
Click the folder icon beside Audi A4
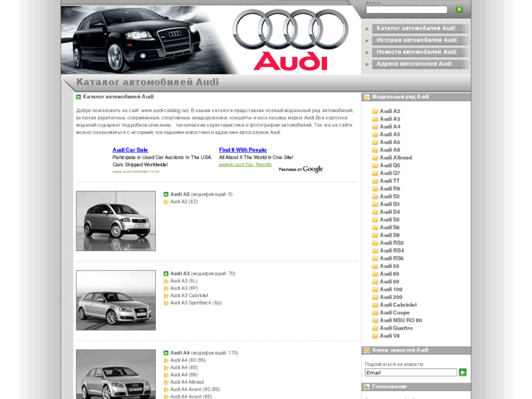(375, 127)
